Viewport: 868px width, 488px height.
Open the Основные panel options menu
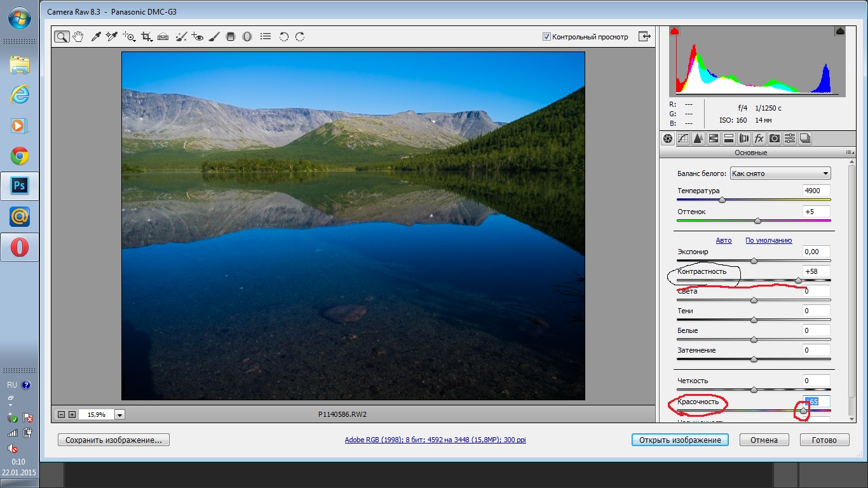(x=849, y=152)
